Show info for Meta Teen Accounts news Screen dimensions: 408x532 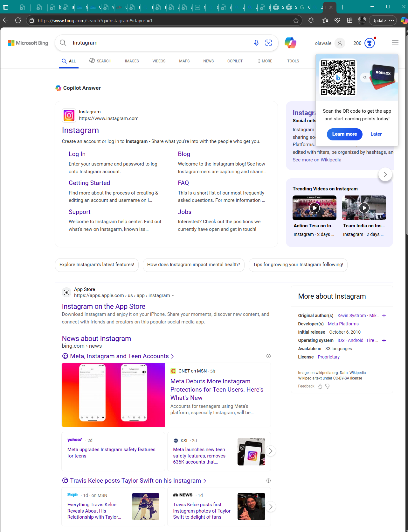pos(268,356)
